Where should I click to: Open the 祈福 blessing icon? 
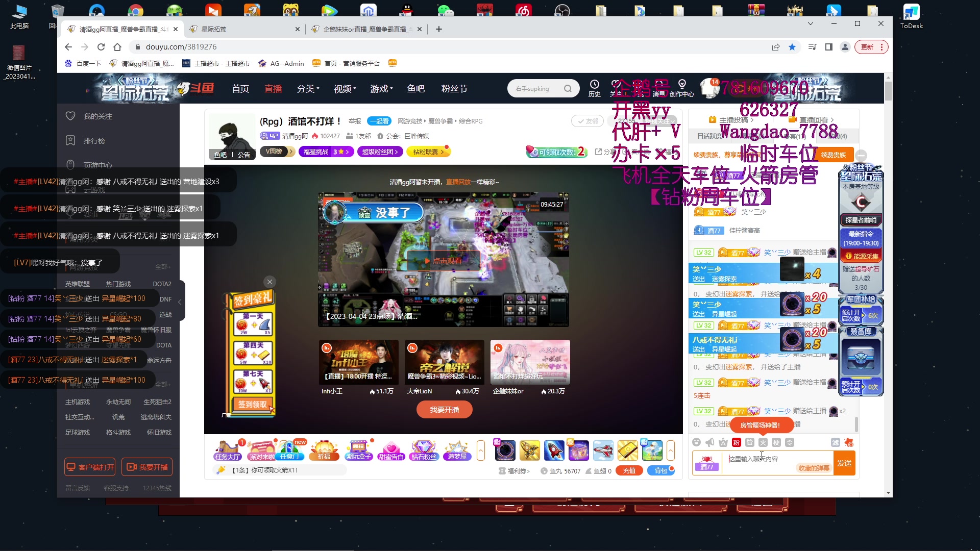tap(324, 450)
